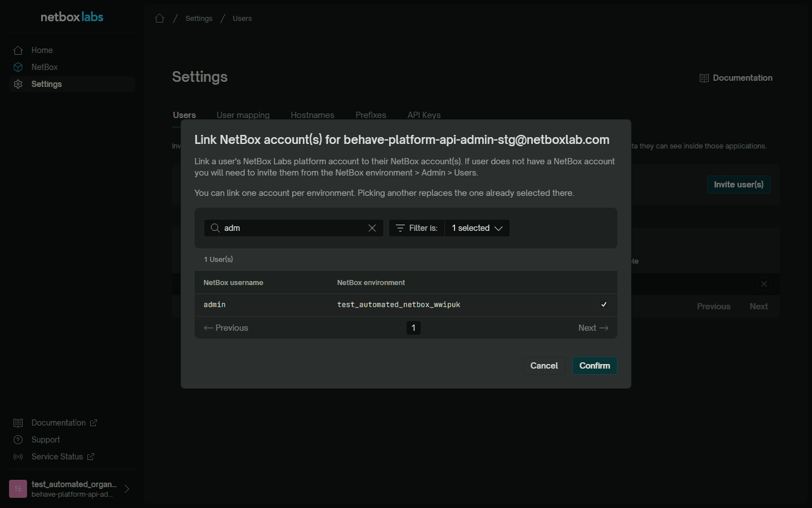Toggle the checkmark for admin row
This screenshot has width=812, height=508.
(604, 305)
